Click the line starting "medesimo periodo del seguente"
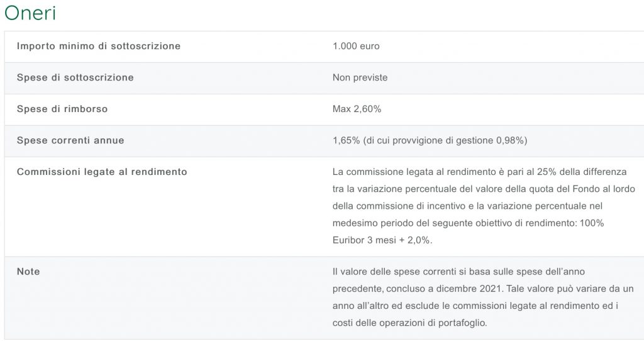644x341 pixels. point(468,223)
